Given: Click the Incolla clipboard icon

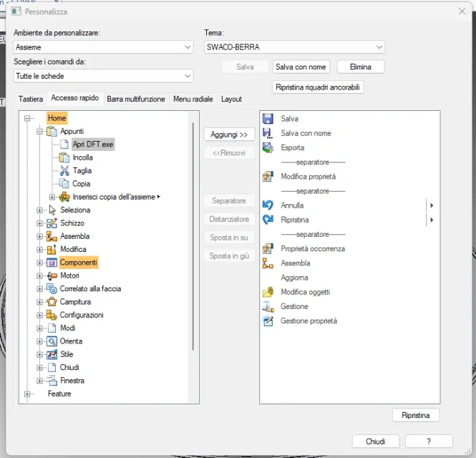Looking at the screenshot, I should [64, 157].
